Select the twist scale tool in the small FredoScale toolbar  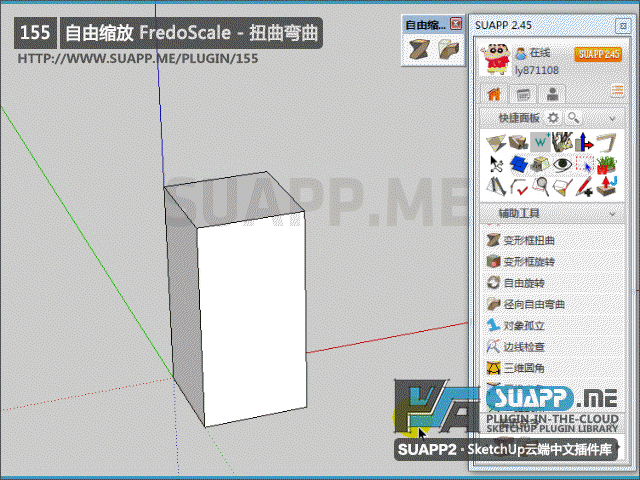419,50
